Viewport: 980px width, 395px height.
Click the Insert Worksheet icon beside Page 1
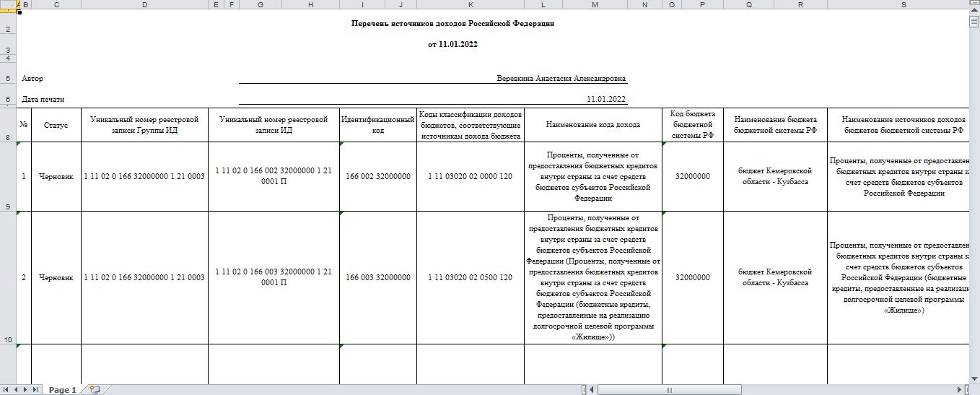coord(94,389)
